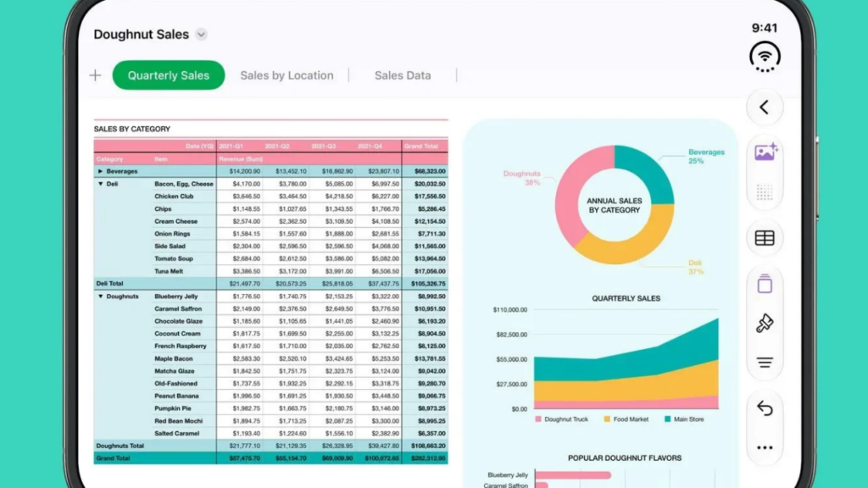Image resolution: width=868 pixels, height=488 pixels.
Task: Expand the Beverages category row
Action: coord(100,171)
